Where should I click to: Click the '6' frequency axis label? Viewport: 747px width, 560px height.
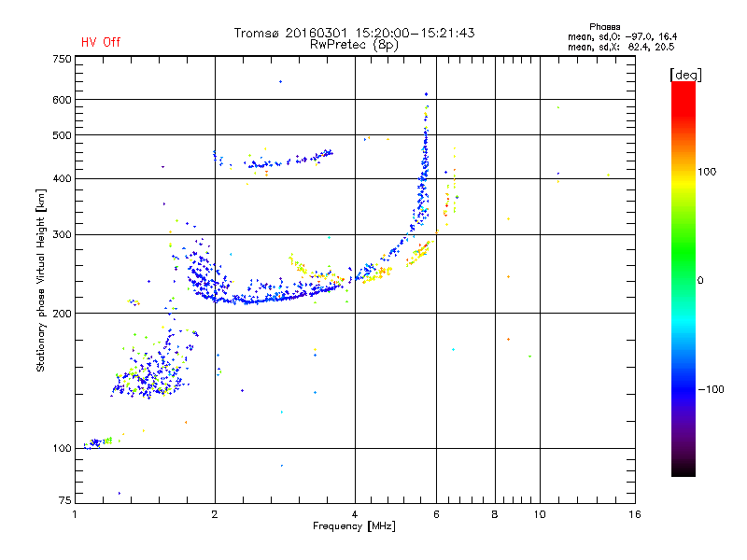click(436, 514)
